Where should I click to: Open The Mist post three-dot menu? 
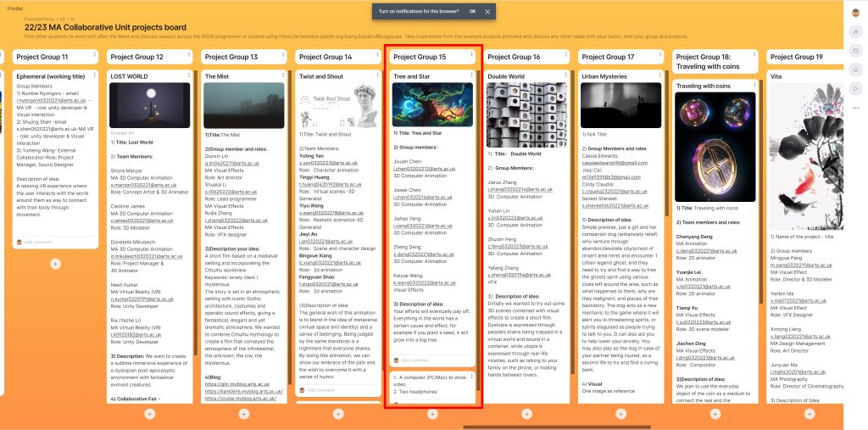coord(283,75)
